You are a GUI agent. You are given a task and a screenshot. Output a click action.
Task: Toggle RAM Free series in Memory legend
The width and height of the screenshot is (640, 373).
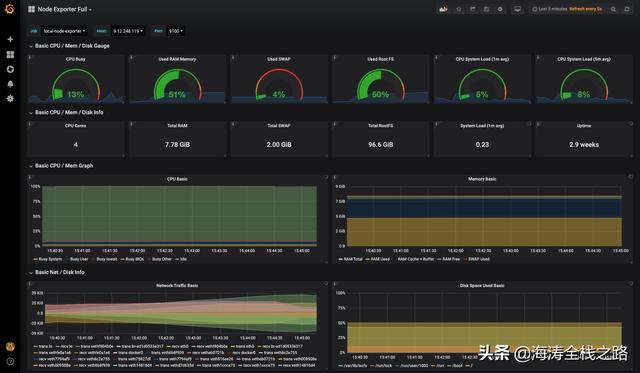coord(449,259)
